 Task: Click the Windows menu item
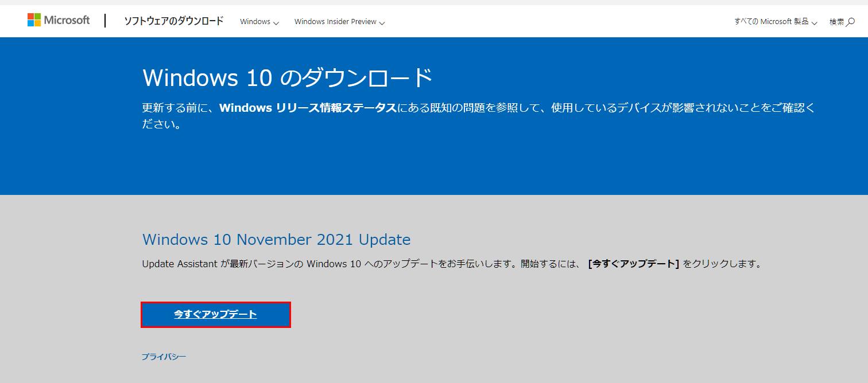click(254, 21)
